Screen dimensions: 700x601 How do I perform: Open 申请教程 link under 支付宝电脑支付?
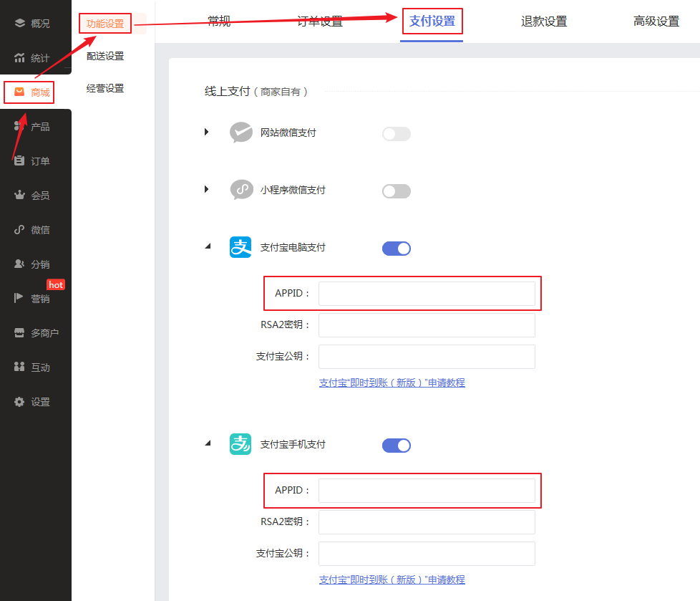click(392, 383)
